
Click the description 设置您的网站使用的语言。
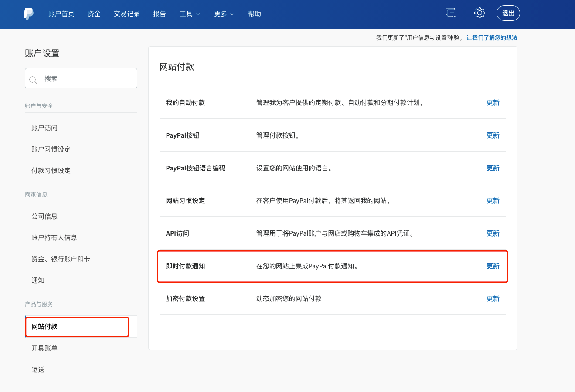pos(295,168)
